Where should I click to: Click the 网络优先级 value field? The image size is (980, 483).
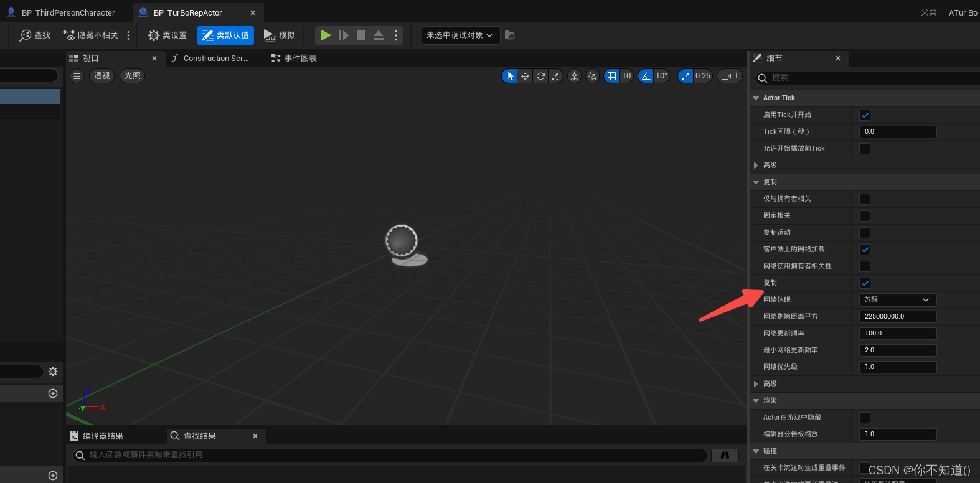[x=898, y=367]
